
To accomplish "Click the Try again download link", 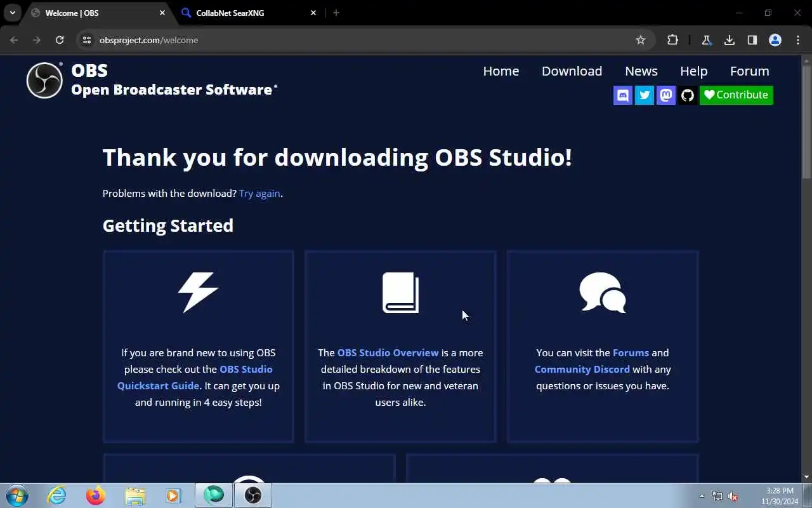I will (x=259, y=194).
